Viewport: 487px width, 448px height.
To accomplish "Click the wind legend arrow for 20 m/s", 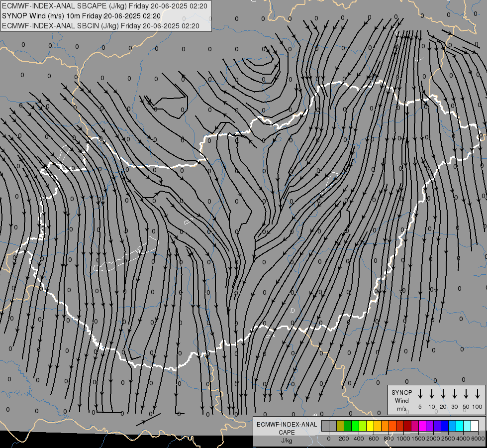I will coord(443,394).
